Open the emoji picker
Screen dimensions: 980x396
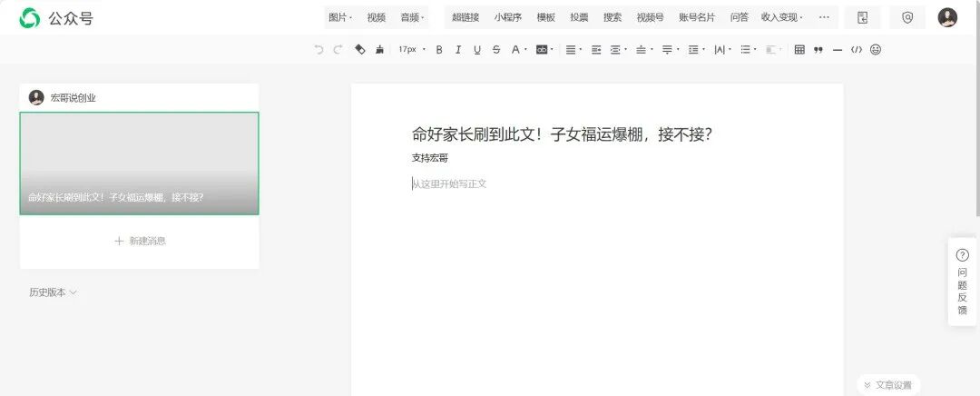click(x=876, y=50)
